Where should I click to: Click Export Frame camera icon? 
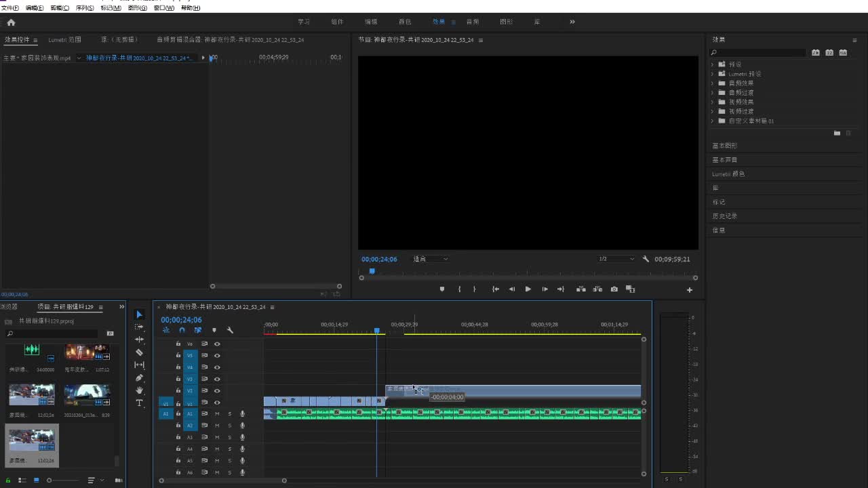click(x=614, y=289)
